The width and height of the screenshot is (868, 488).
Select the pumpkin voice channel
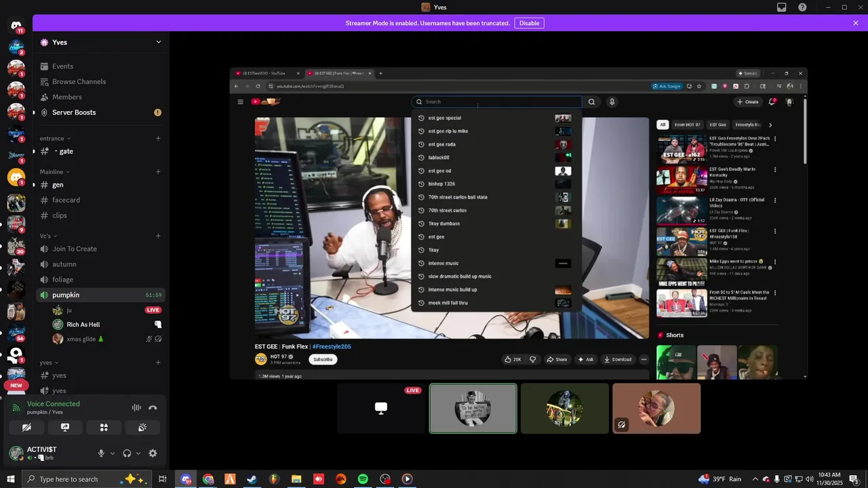click(100, 295)
